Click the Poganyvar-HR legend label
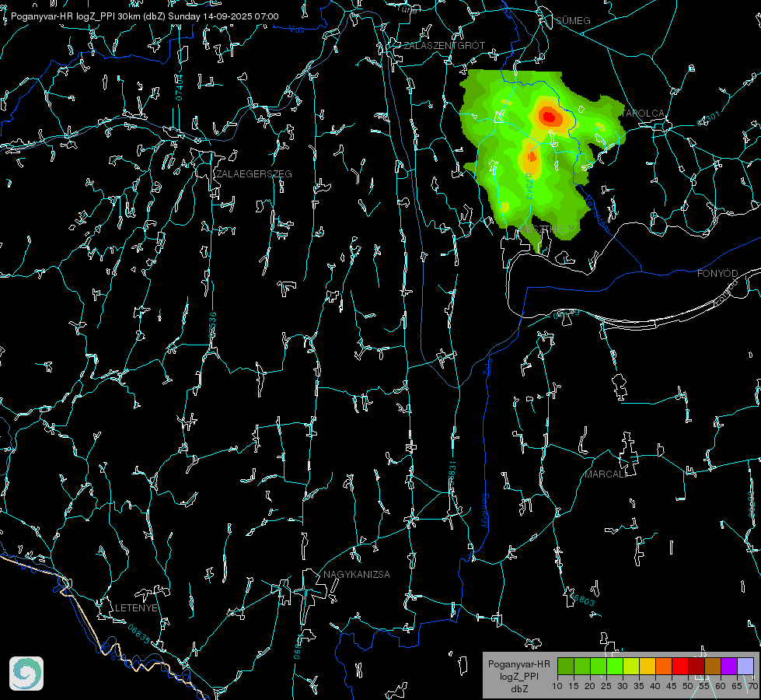This screenshot has width=761, height=700. (x=518, y=664)
